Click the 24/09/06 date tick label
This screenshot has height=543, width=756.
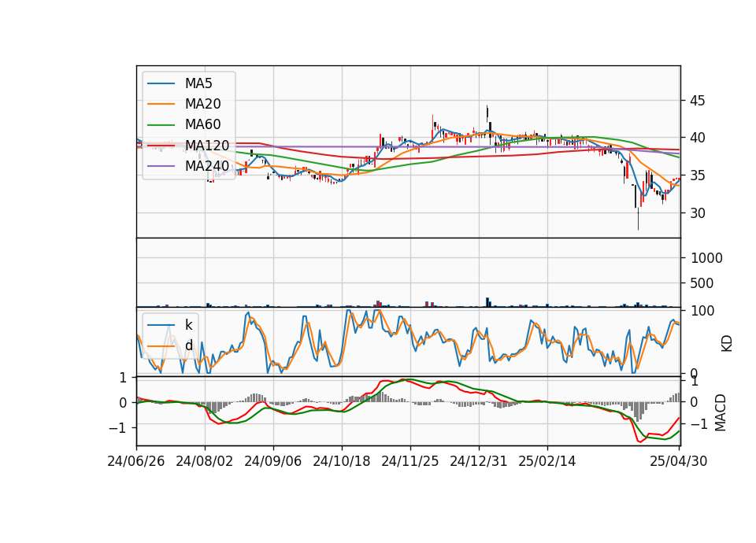[x=273, y=461]
